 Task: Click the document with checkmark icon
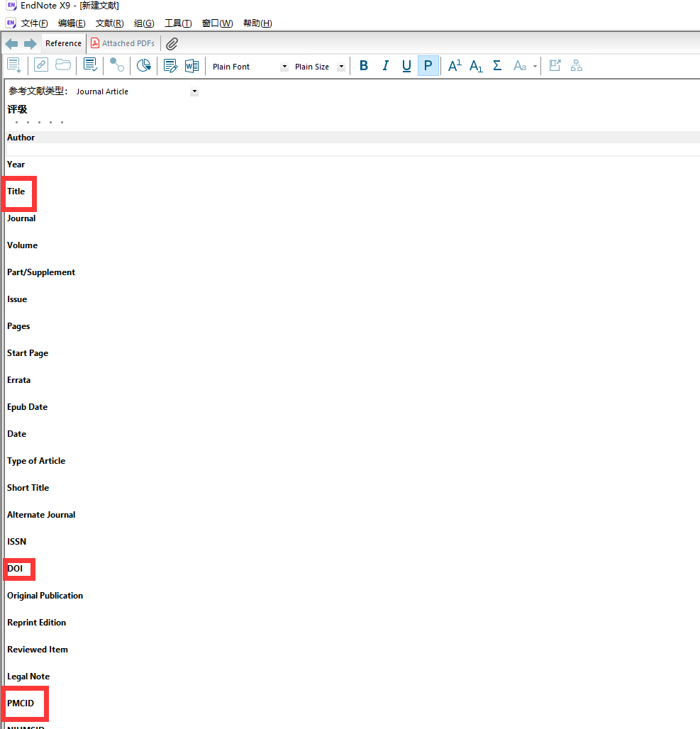(90, 65)
